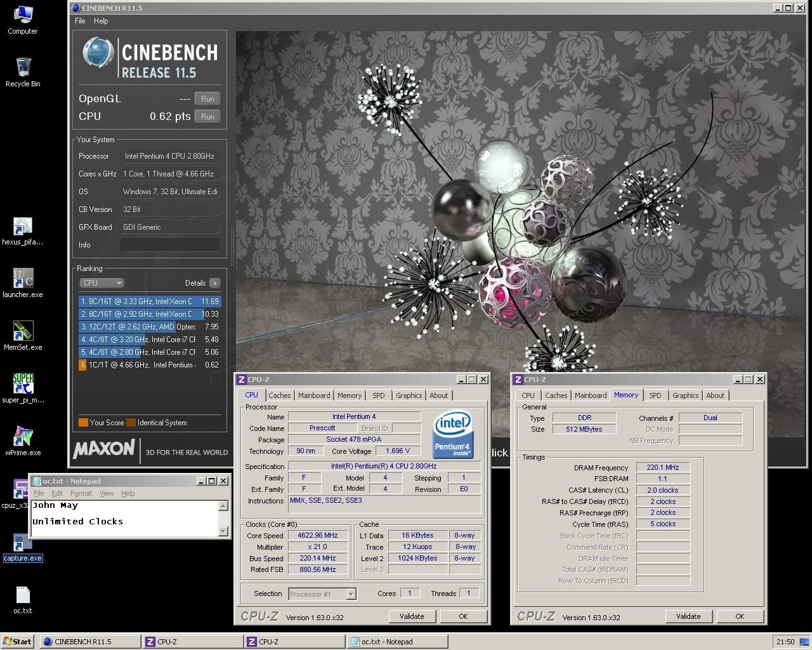Select the MemSet.exe desktop icon
Image resolution: width=812 pixels, height=650 pixels.
point(23,336)
